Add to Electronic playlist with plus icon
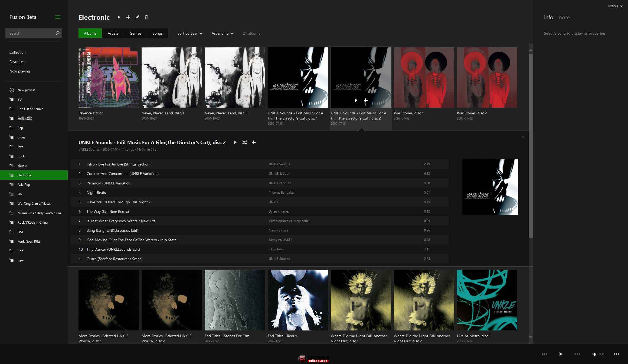This screenshot has height=364, width=628. (128, 17)
